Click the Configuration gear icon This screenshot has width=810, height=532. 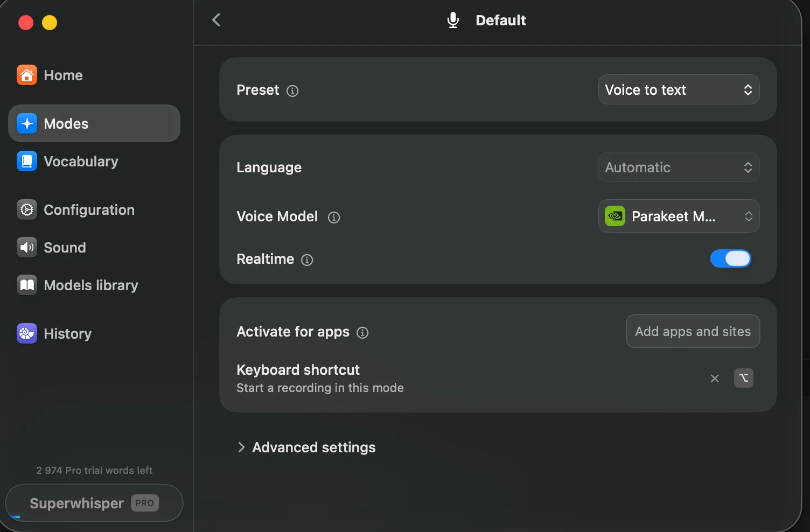point(27,209)
